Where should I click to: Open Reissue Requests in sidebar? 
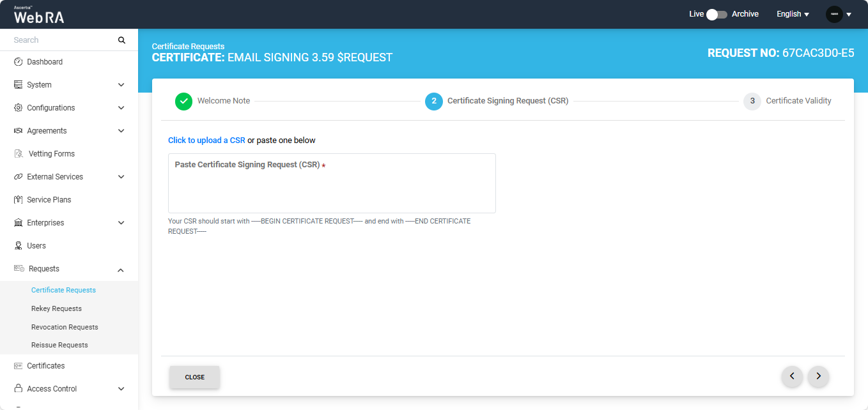pos(59,345)
